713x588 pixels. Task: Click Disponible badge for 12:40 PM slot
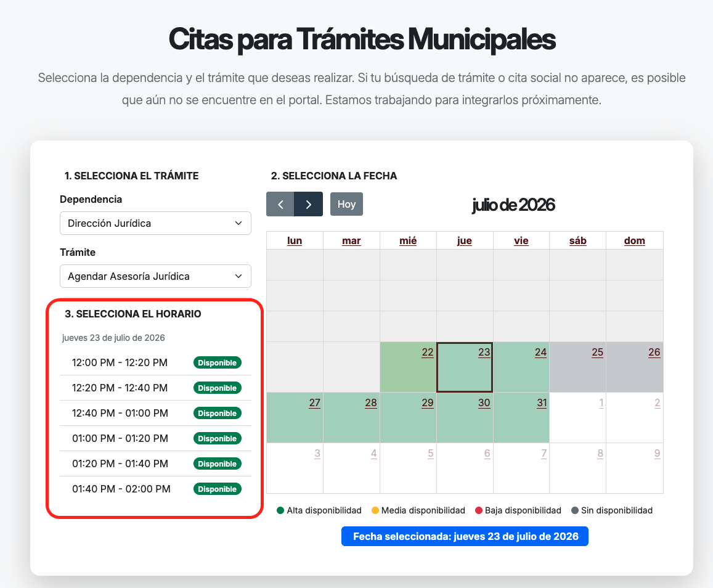[x=218, y=414]
